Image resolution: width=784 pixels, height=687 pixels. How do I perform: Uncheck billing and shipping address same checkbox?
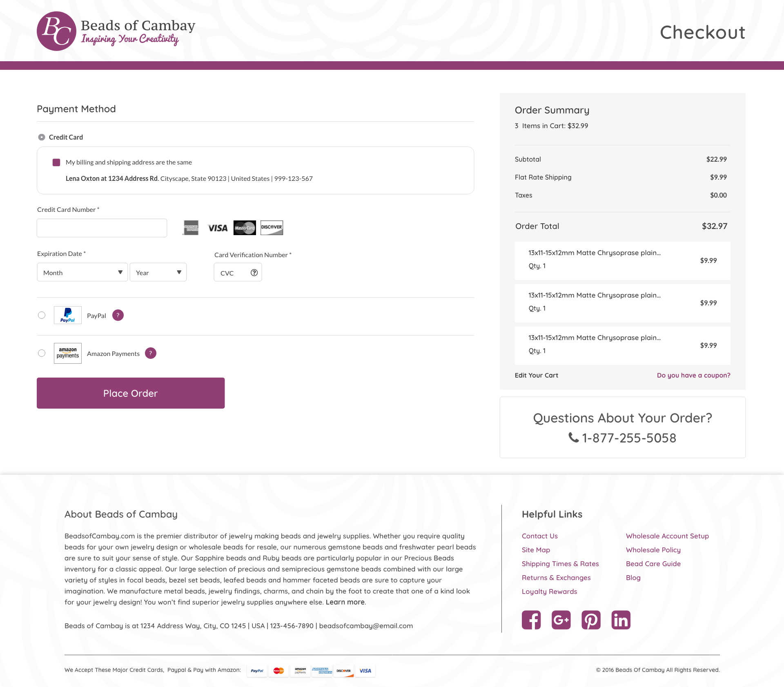click(56, 162)
